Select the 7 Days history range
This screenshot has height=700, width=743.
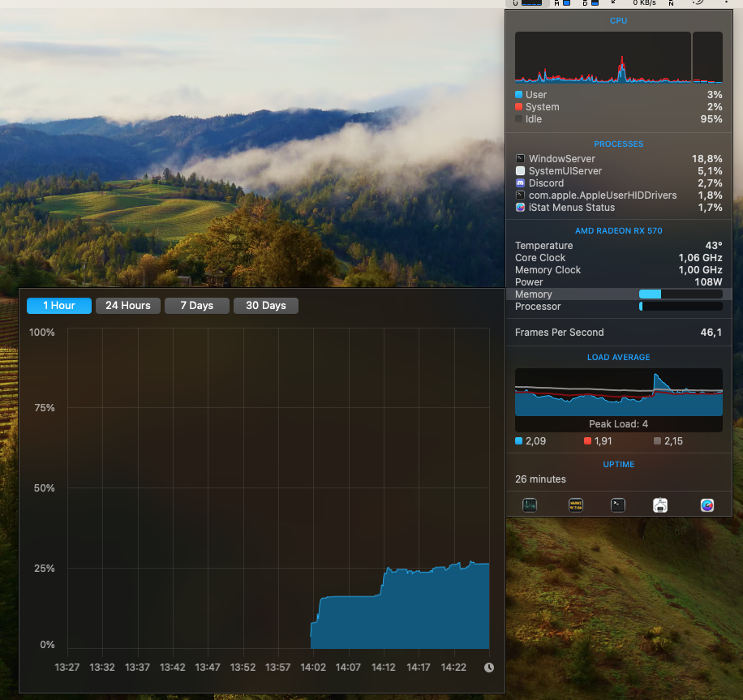tap(196, 306)
